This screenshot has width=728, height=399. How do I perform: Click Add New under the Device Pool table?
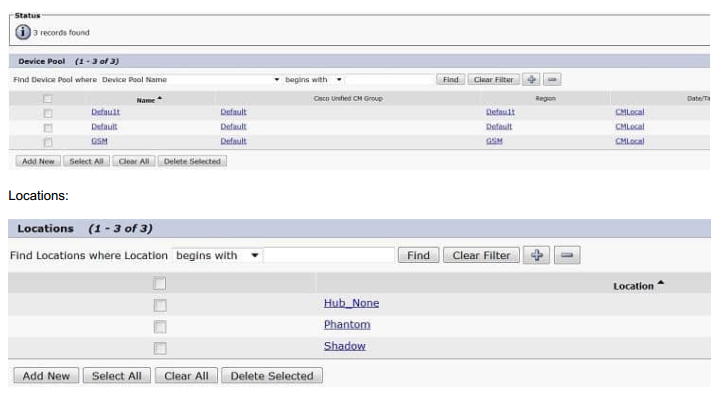point(38,161)
